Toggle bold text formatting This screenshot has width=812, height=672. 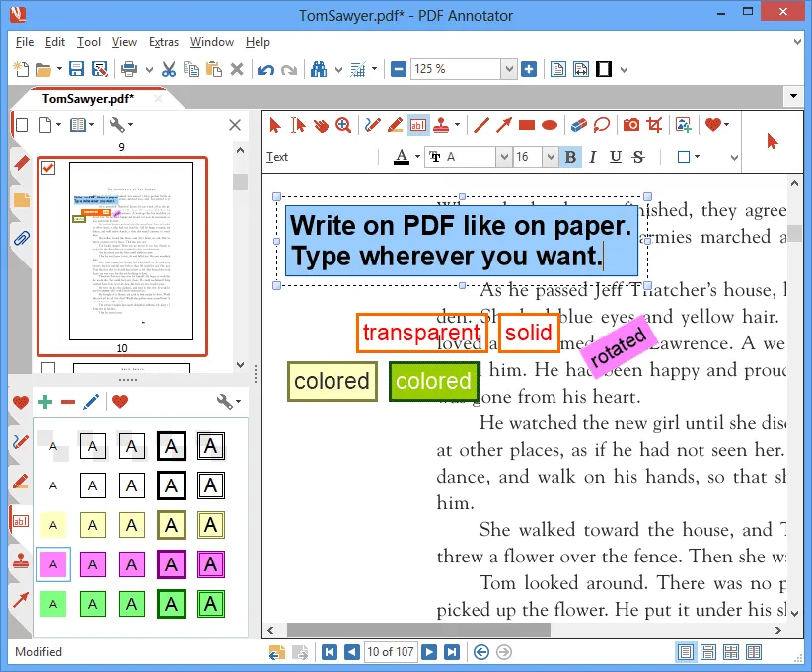[570, 156]
